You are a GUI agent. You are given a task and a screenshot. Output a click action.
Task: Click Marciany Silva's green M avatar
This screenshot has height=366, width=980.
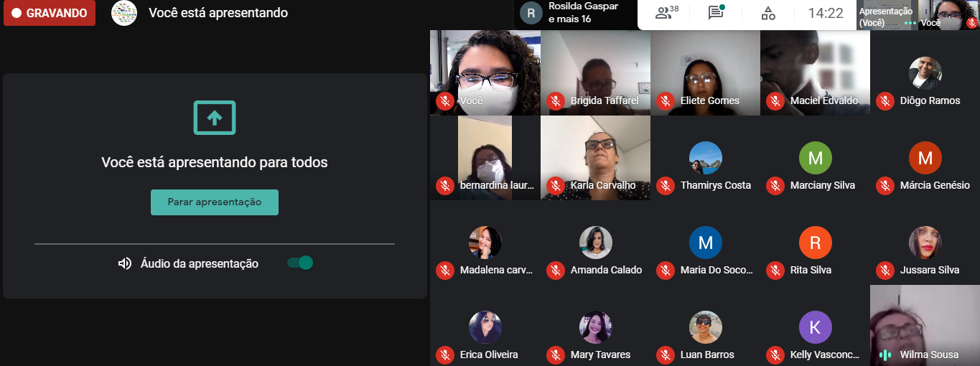(x=816, y=158)
